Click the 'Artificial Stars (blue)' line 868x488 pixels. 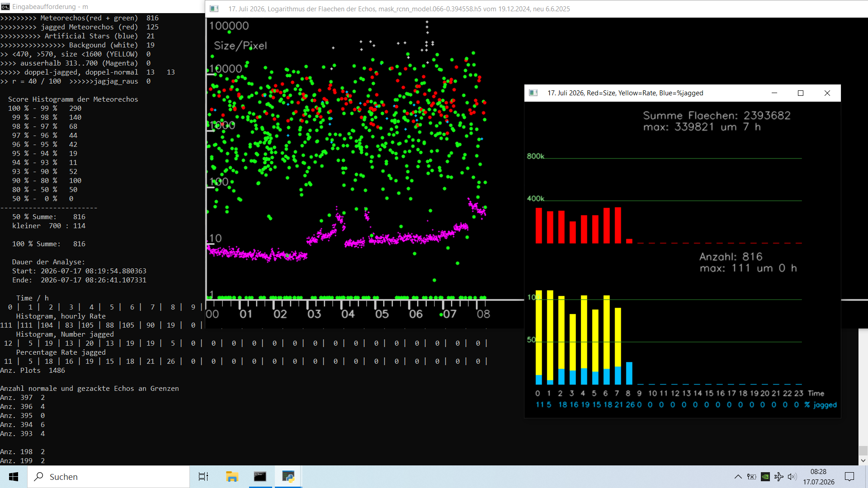(77, 36)
